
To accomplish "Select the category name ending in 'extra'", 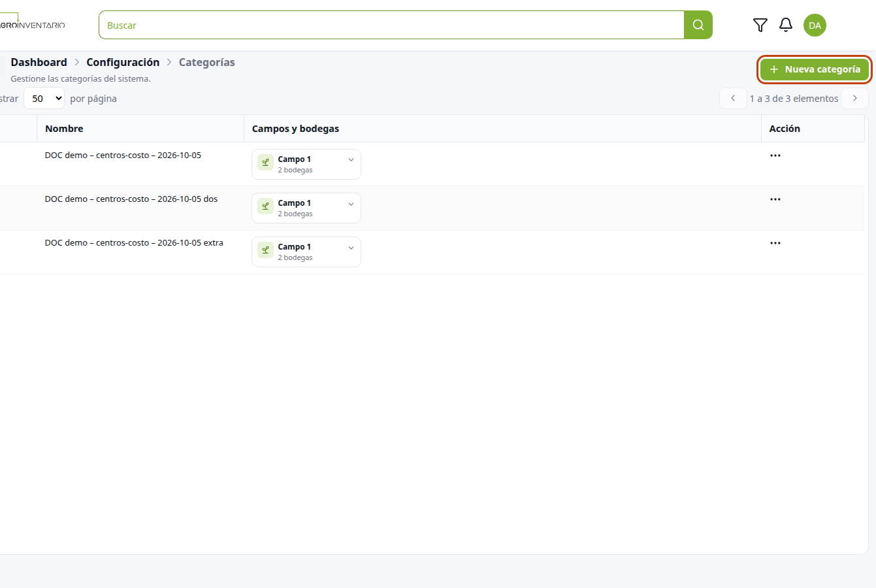I will [134, 243].
